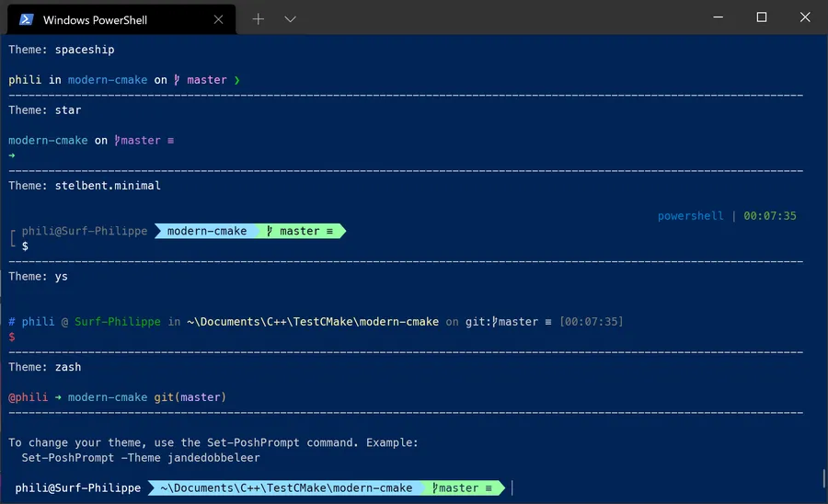Click 'modern-cmake on' in star prompt
Image resolution: width=828 pixels, height=504 pixels.
[x=58, y=141]
